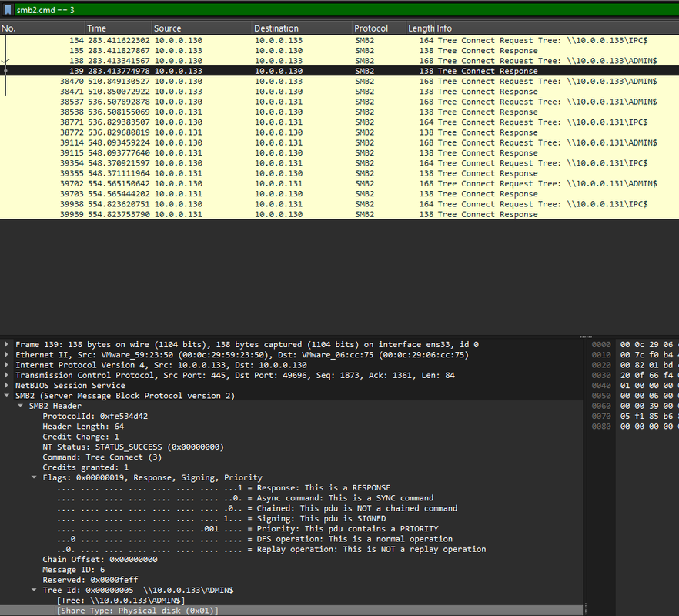Select packet 134 Tree Connect Request IPC$

339,40
